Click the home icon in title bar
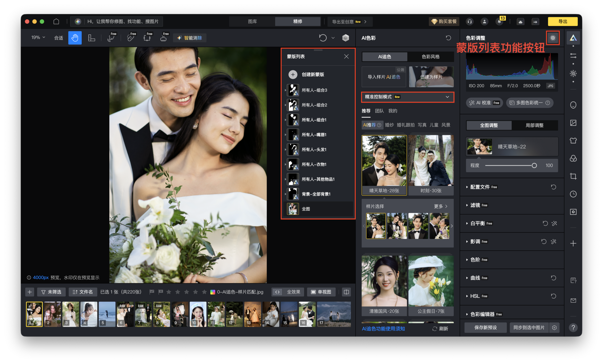 pos(56,21)
